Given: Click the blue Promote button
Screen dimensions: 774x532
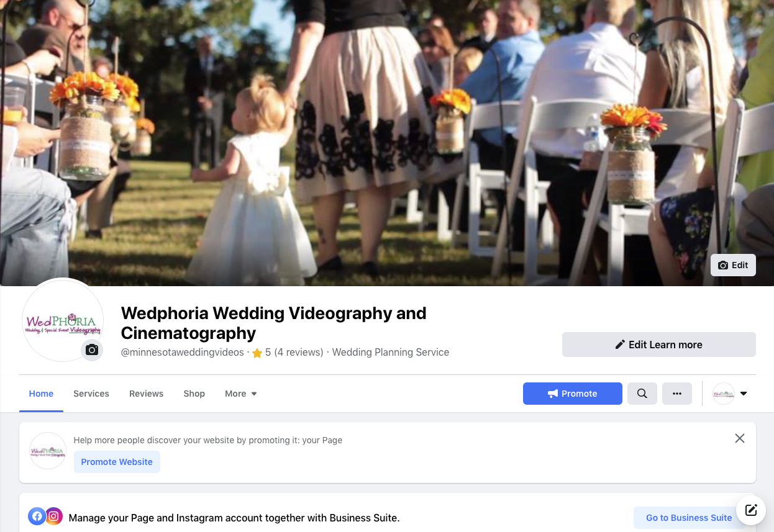Looking at the screenshot, I should click(573, 394).
